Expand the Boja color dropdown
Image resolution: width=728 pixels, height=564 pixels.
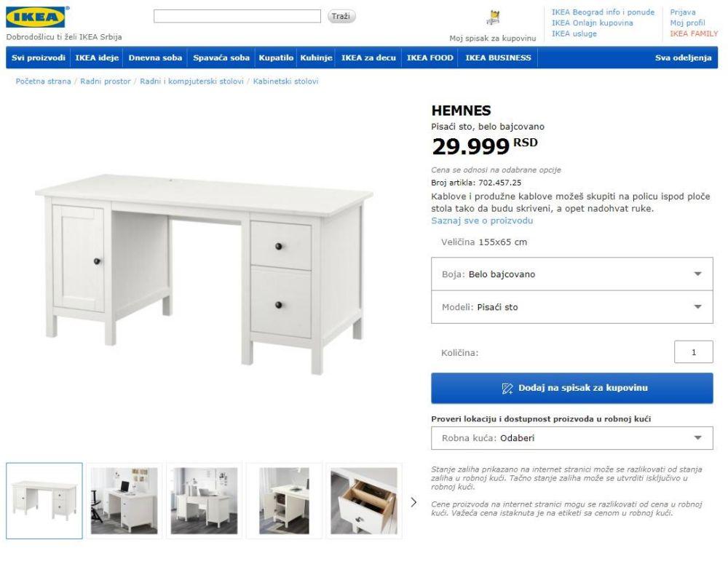572,274
